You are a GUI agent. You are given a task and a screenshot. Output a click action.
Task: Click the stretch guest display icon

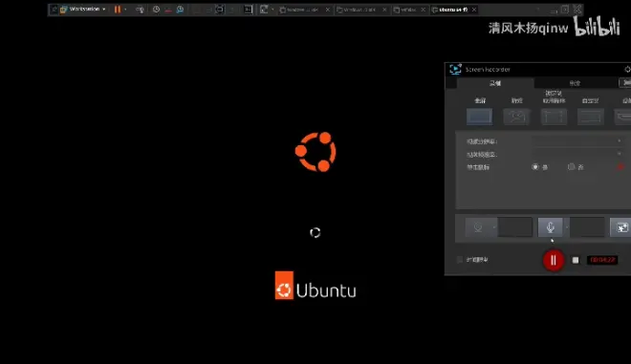264,10
